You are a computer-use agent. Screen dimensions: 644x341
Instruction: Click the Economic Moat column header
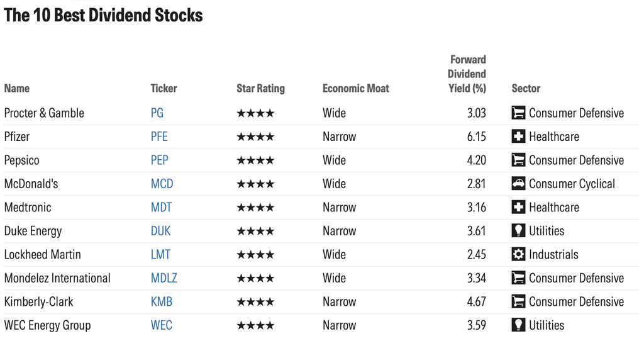tap(356, 88)
